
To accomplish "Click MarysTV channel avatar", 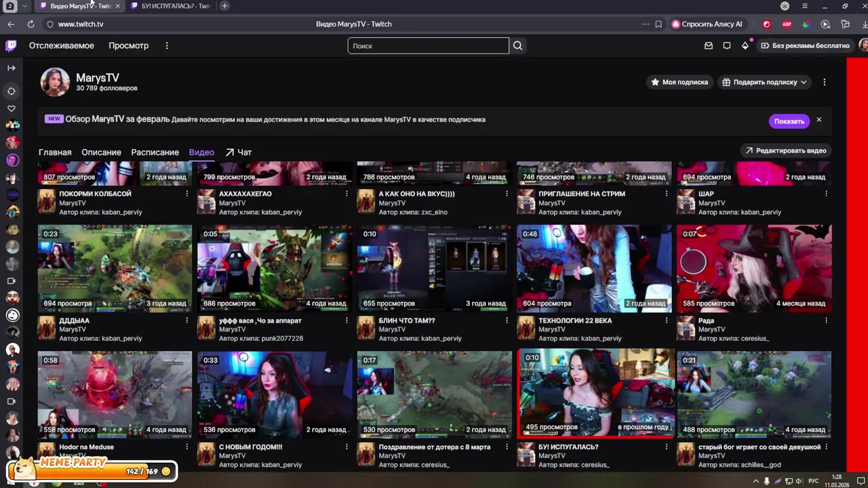I will tap(55, 82).
